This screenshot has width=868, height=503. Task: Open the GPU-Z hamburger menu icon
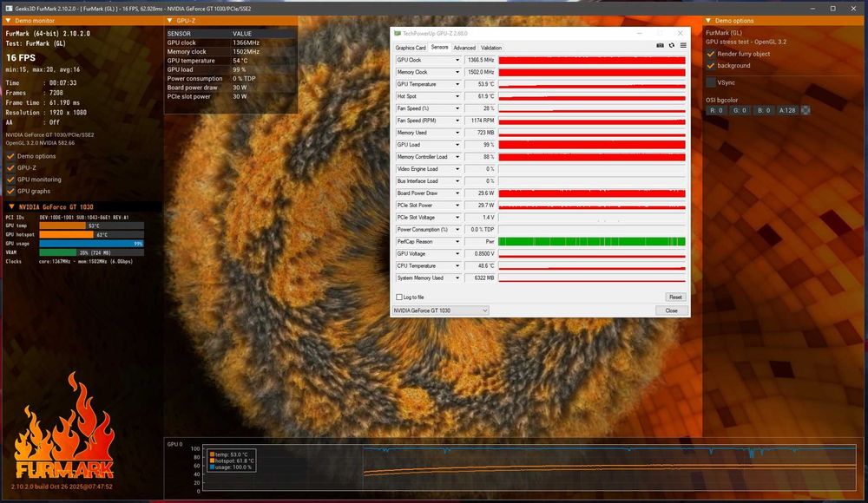pos(683,45)
